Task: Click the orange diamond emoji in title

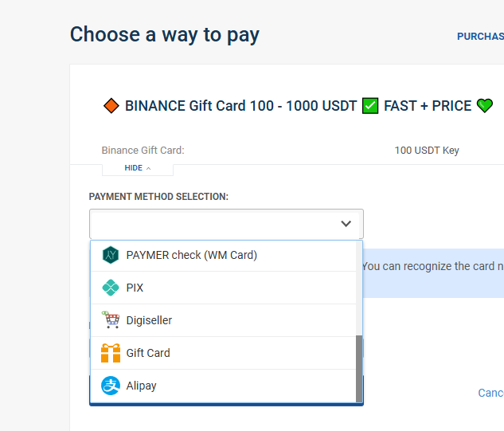Action: [x=111, y=106]
